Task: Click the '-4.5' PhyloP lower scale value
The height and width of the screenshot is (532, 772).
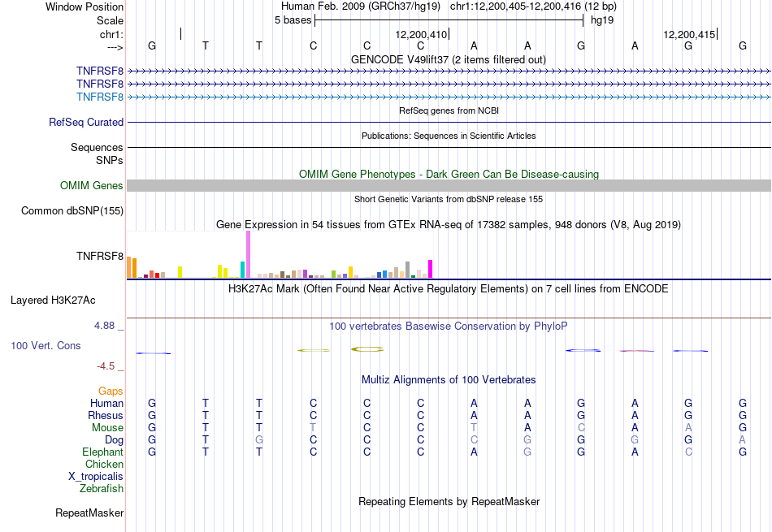Action: coord(106,366)
